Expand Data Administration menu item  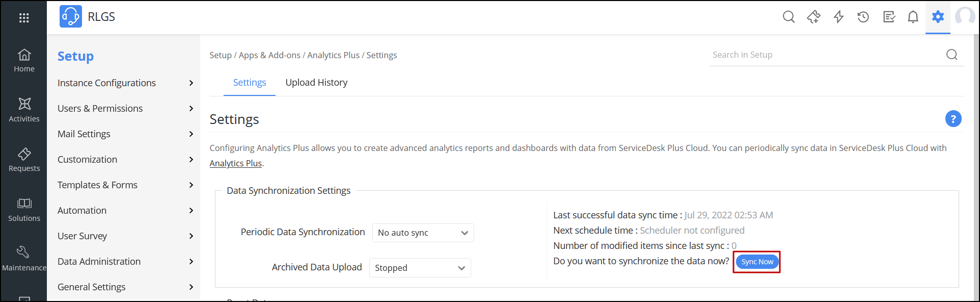[x=125, y=262]
